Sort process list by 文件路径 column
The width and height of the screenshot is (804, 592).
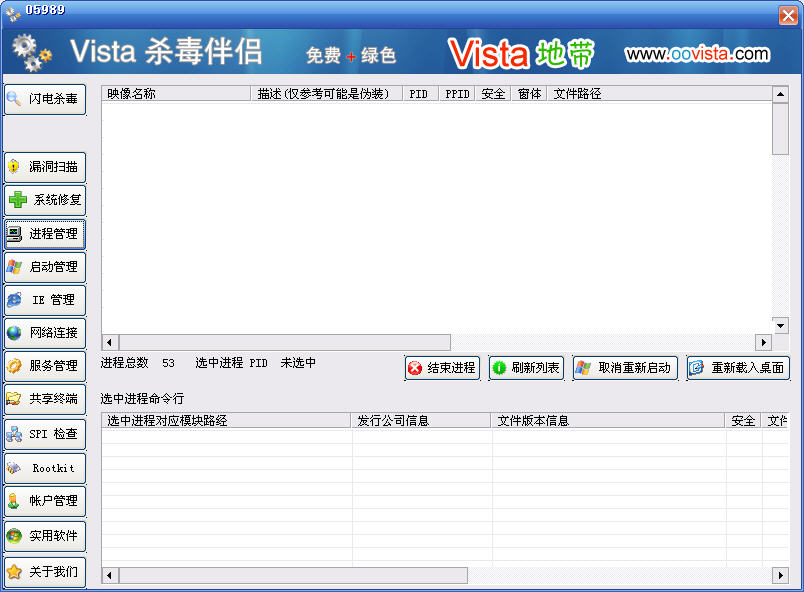click(x=660, y=94)
